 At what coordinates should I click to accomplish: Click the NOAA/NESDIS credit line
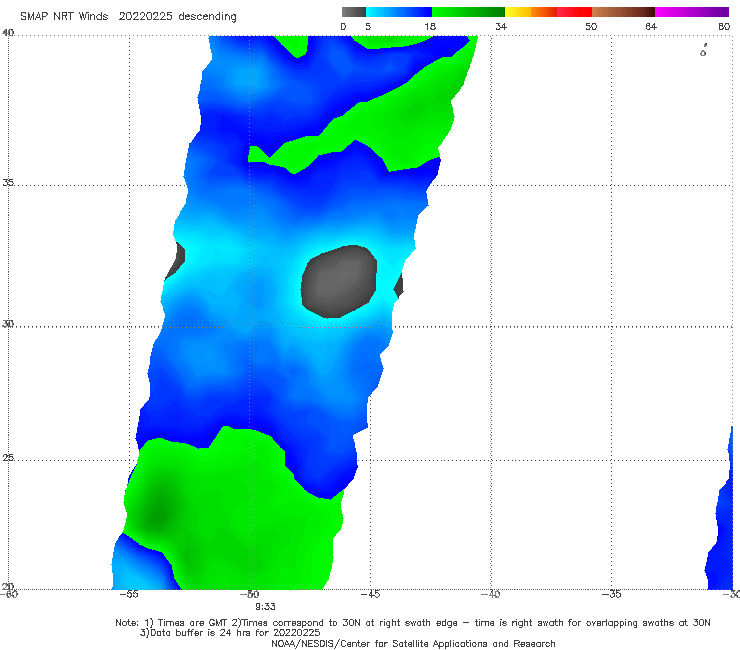[x=413, y=644]
